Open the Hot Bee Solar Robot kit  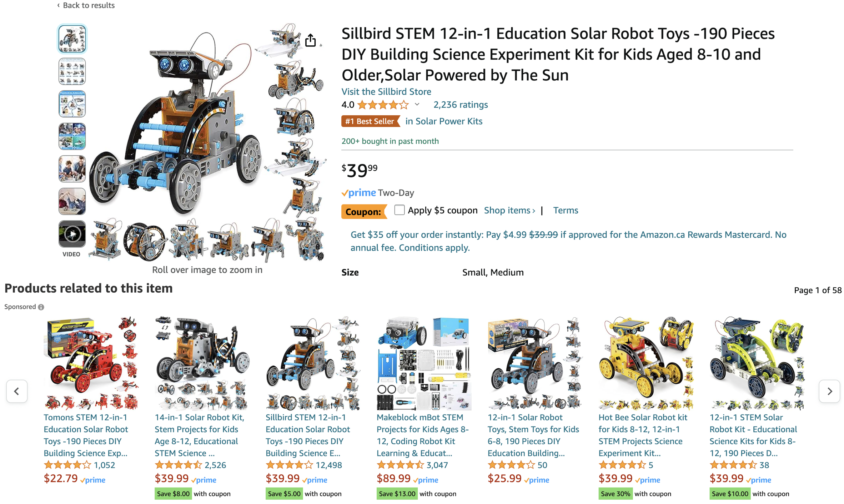pyautogui.click(x=643, y=435)
